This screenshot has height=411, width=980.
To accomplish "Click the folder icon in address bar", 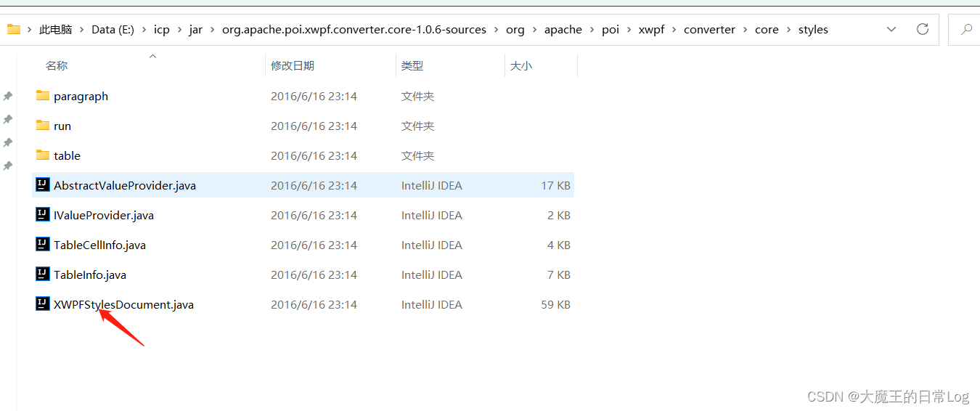I will click(13, 29).
